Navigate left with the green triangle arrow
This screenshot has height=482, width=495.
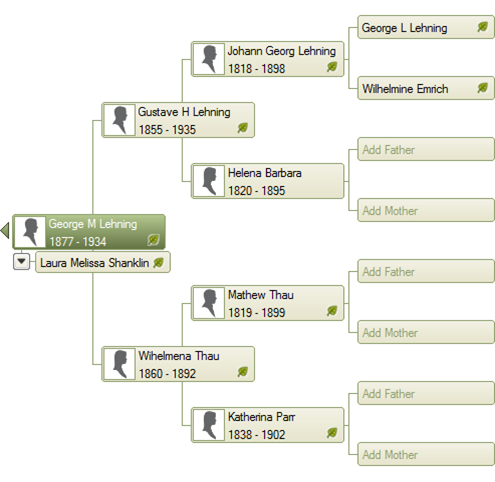click(5, 231)
